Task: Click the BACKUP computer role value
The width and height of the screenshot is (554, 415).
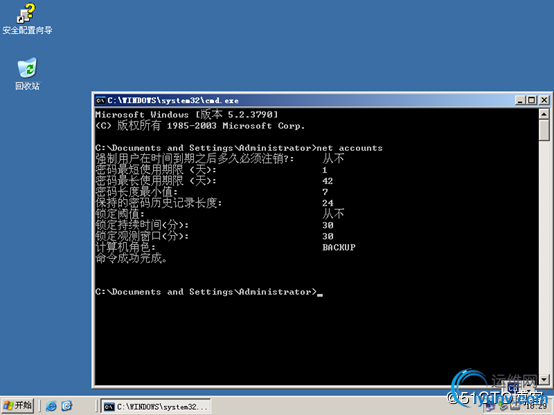Action: pyautogui.click(x=339, y=247)
